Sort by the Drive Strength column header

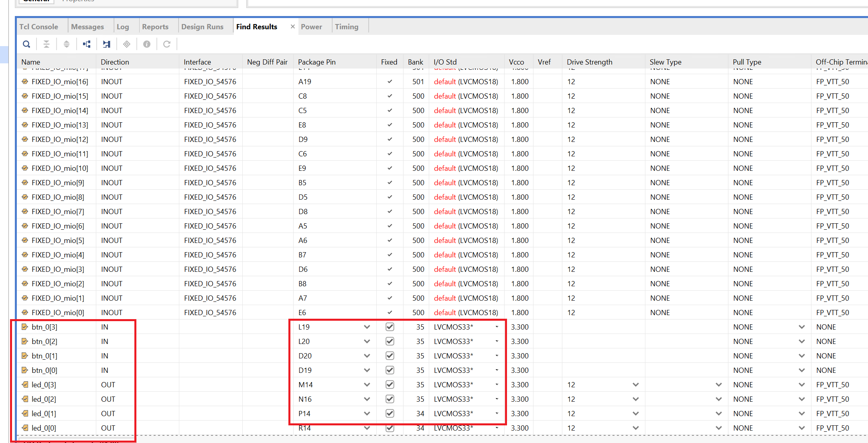590,62
